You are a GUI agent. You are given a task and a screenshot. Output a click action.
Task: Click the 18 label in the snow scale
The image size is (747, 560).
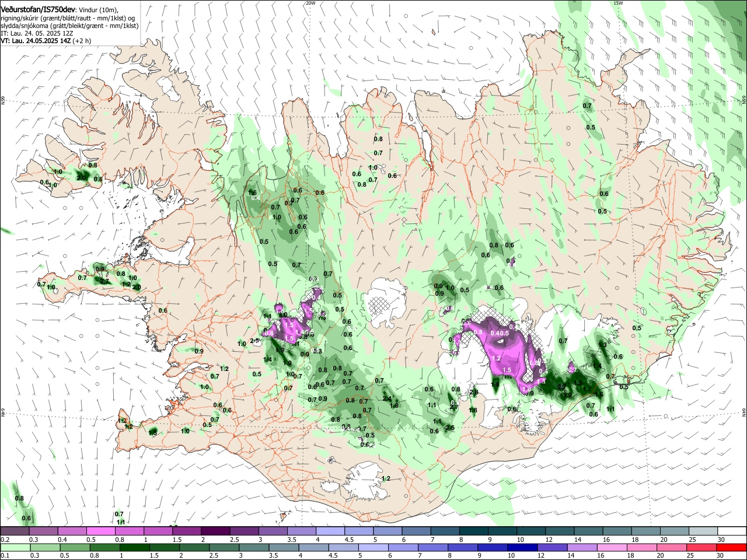pyautogui.click(x=634, y=540)
